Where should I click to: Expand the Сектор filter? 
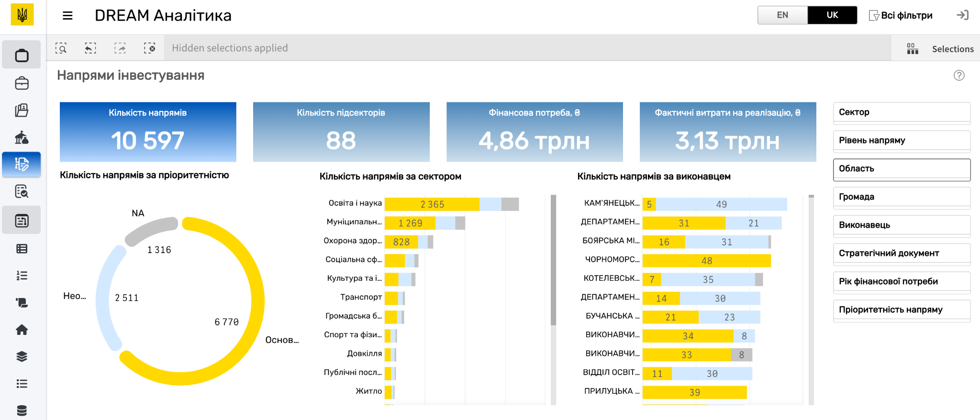[x=902, y=112]
